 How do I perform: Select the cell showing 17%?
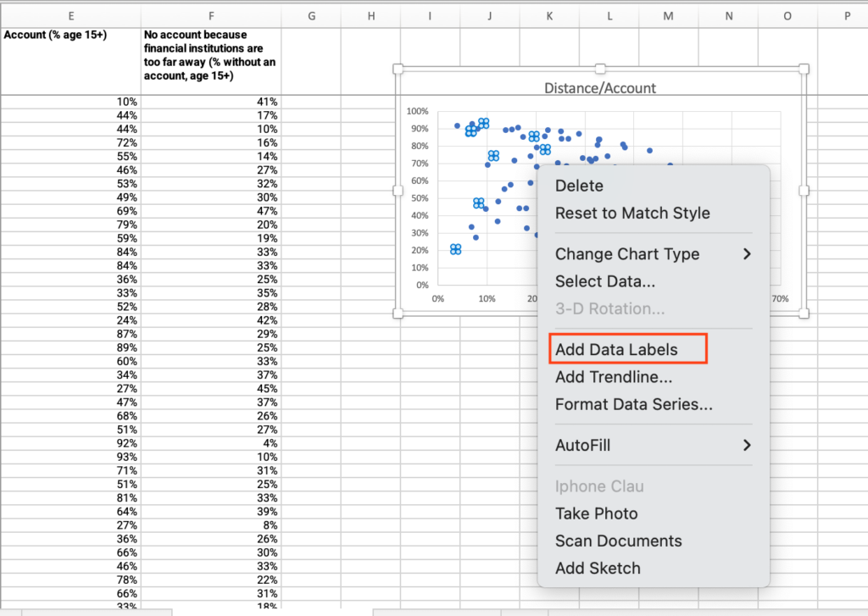click(211, 116)
